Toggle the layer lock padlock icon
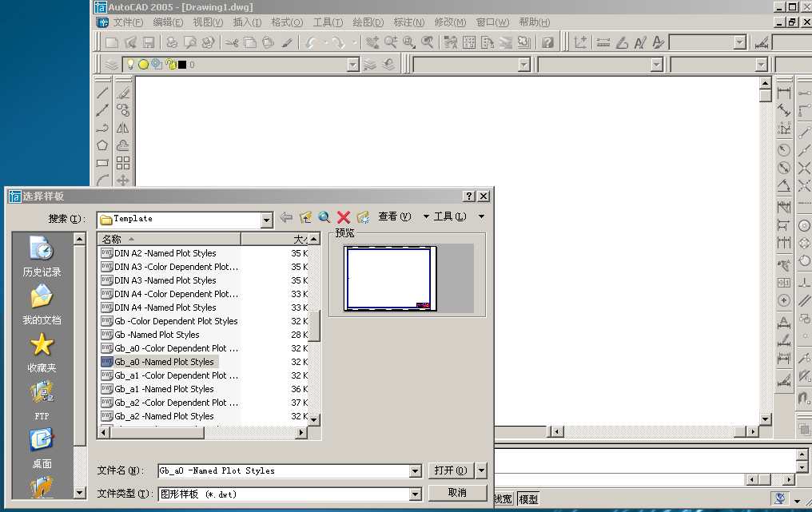812x512 pixels. click(x=171, y=65)
